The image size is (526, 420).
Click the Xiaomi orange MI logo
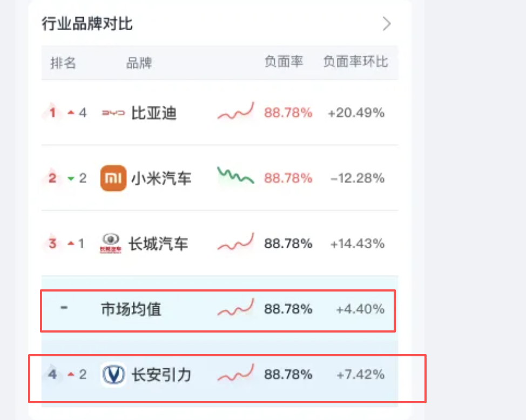(113, 178)
